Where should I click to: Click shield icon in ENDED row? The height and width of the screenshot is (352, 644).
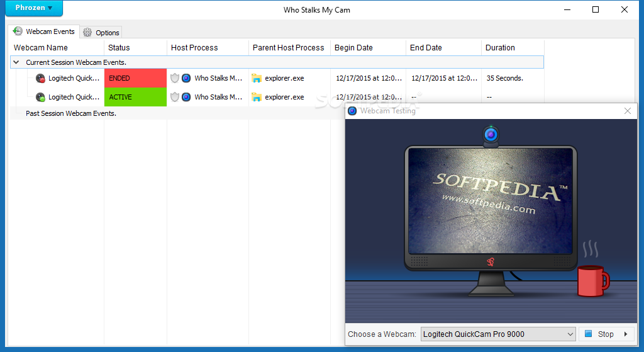[x=175, y=78]
